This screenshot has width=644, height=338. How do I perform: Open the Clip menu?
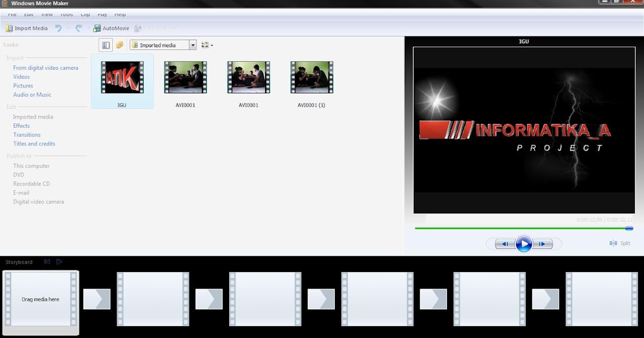point(85,14)
